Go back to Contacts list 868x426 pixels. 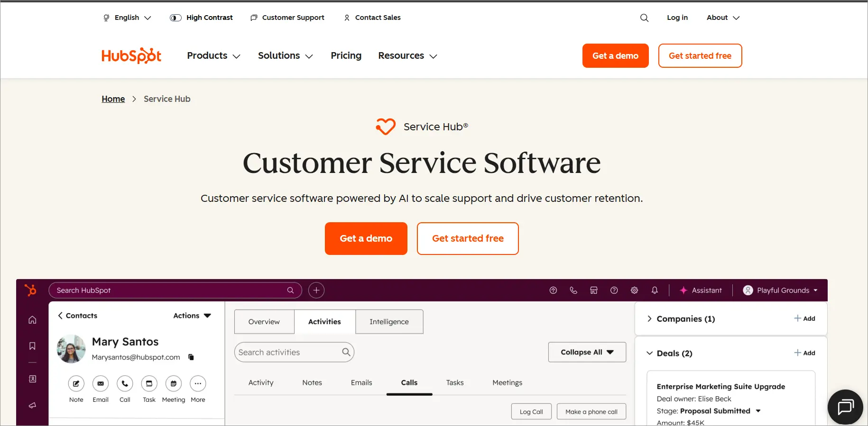(x=77, y=316)
